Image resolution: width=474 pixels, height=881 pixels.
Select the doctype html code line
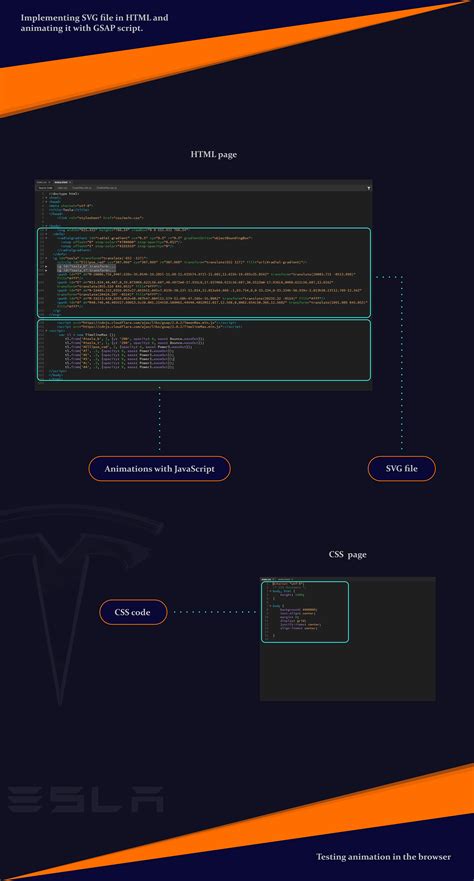point(64,193)
